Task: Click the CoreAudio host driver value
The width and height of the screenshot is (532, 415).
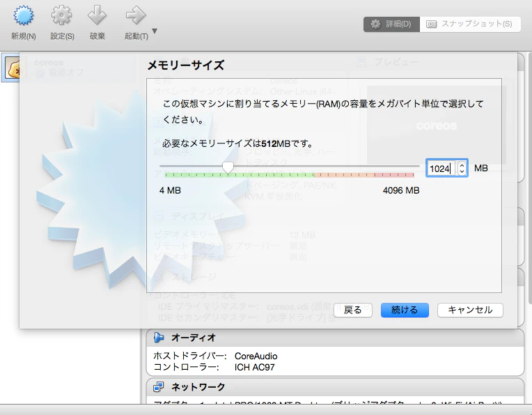Action: (256, 356)
